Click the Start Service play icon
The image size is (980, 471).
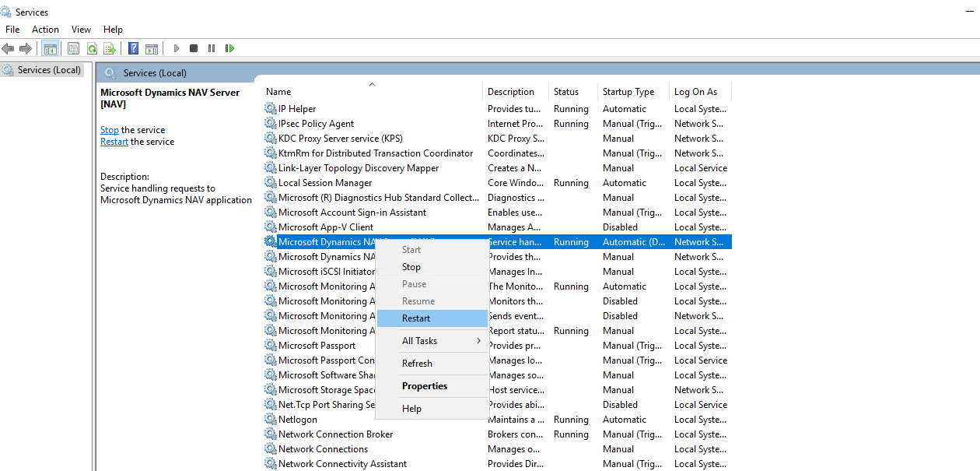coord(177,48)
